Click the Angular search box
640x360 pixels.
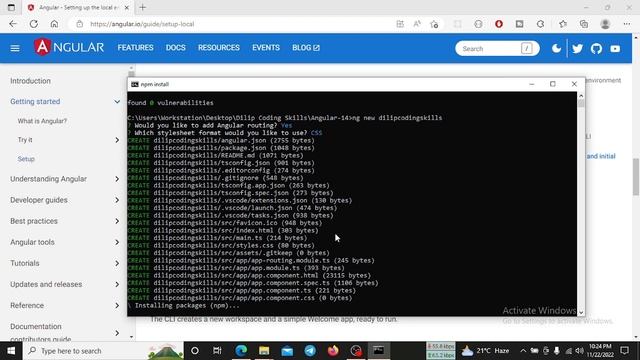[497, 49]
